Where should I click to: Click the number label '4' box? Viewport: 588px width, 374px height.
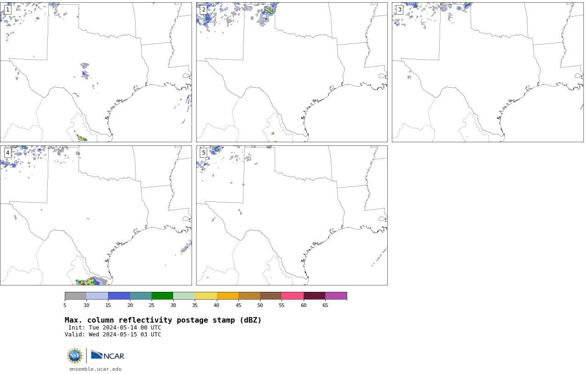(x=7, y=153)
